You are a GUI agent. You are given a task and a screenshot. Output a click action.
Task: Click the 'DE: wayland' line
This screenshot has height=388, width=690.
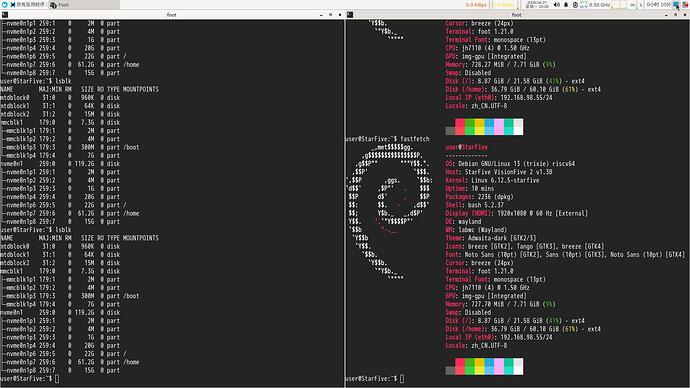(463, 222)
